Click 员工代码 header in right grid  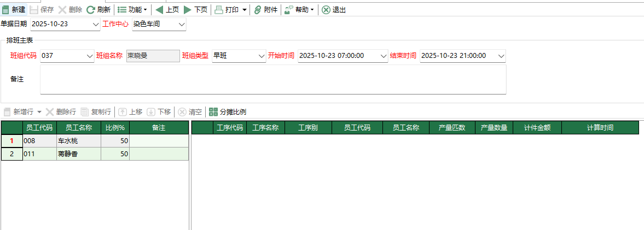[x=357, y=127]
